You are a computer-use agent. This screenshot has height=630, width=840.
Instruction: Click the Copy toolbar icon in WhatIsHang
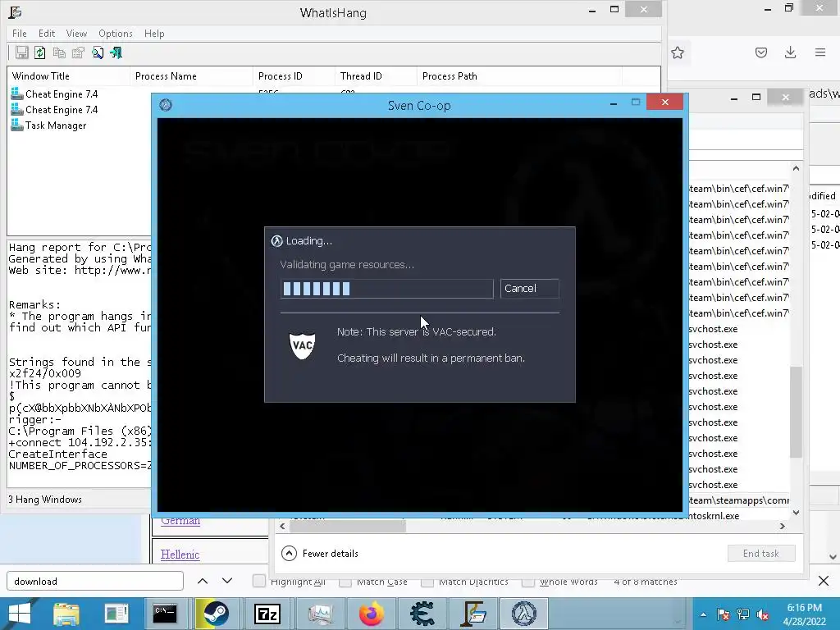59,52
